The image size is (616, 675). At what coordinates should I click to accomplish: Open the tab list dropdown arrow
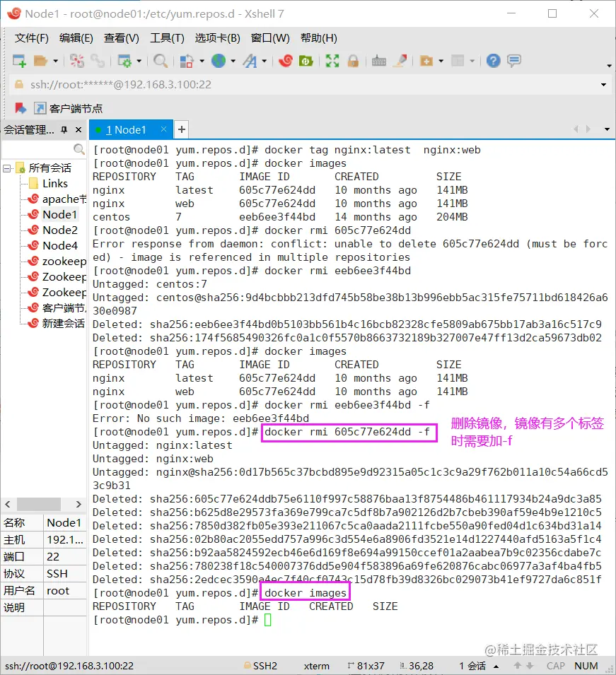point(607,129)
